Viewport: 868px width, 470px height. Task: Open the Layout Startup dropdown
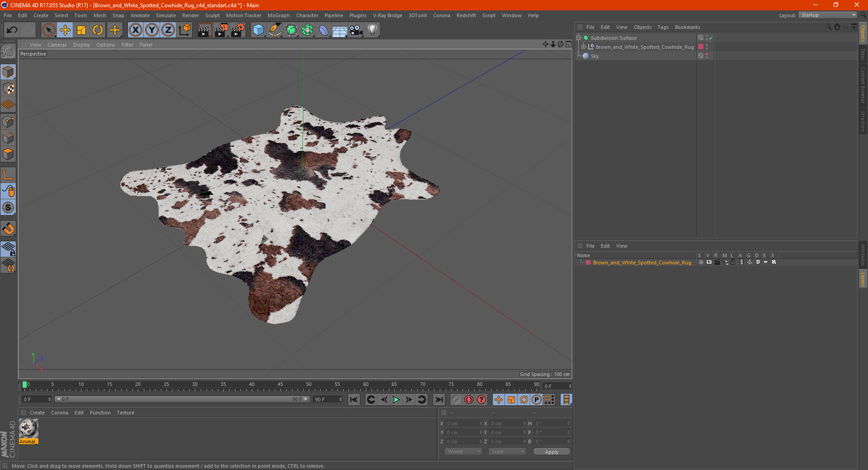pos(828,15)
